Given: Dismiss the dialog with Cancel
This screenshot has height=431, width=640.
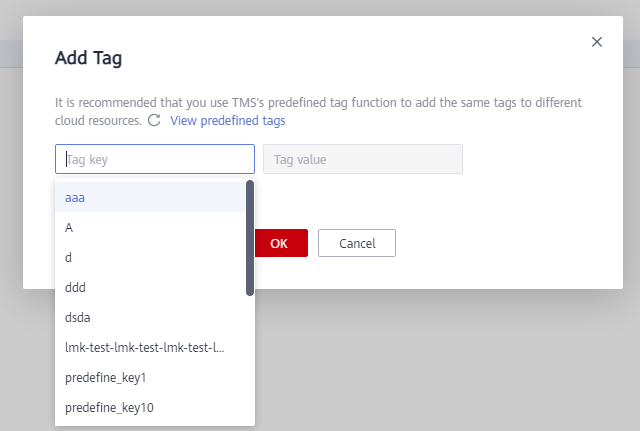Looking at the screenshot, I should click(357, 243).
